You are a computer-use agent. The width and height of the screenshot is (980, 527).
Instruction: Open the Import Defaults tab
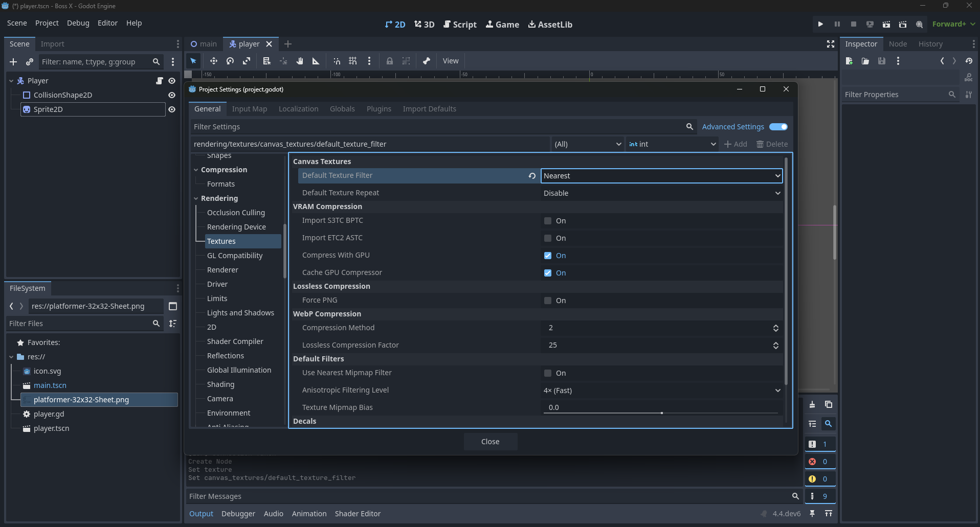pos(429,109)
